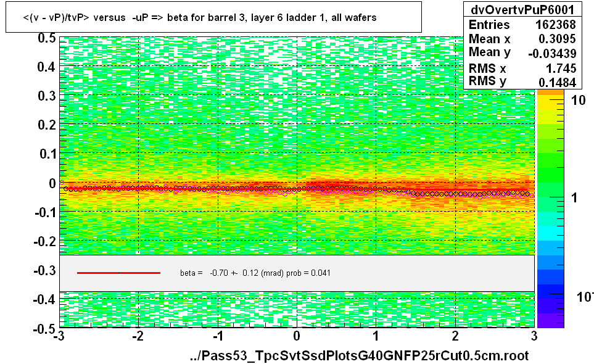
Task: Click the x-axis label 1
Action: (376, 336)
